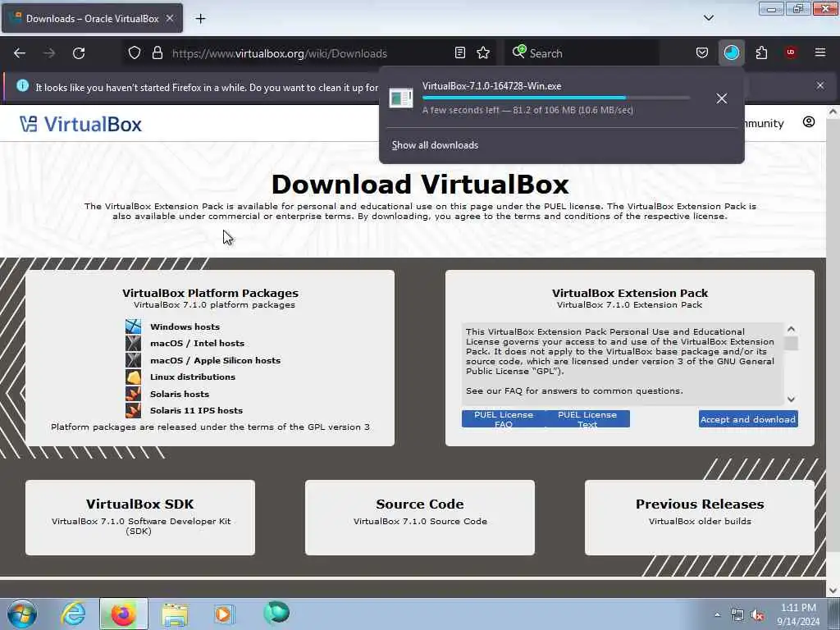This screenshot has width=840, height=630.
Task: Open the Linux distributions link
Action: pyautogui.click(x=193, y=377)
